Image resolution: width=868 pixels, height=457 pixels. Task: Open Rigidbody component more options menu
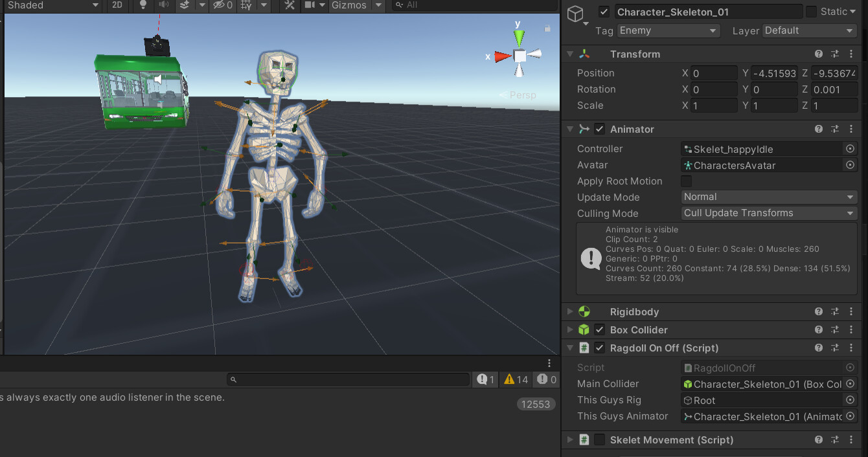point(851,312)
